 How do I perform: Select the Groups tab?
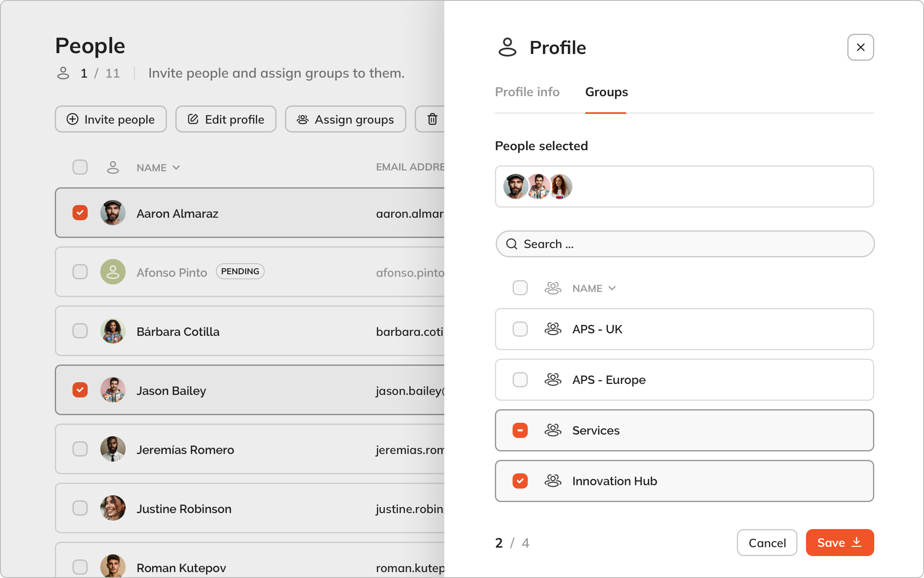(606, 92)
